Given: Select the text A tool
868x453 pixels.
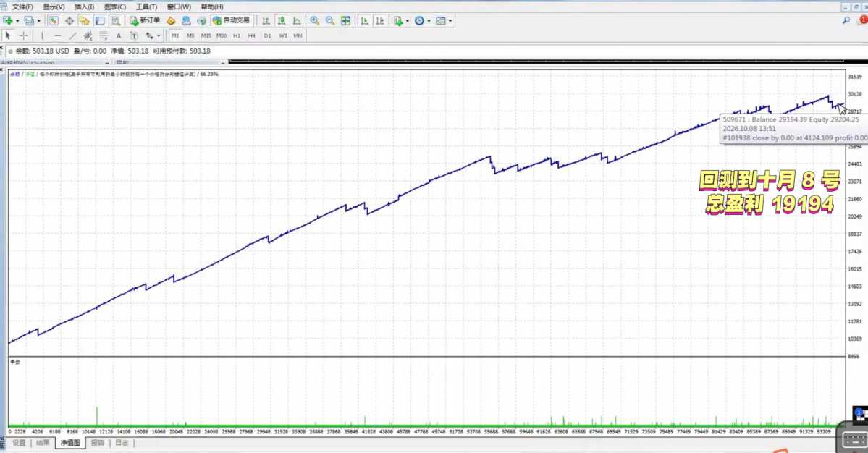Looking at the screenshot, I should tap(119, 35).
